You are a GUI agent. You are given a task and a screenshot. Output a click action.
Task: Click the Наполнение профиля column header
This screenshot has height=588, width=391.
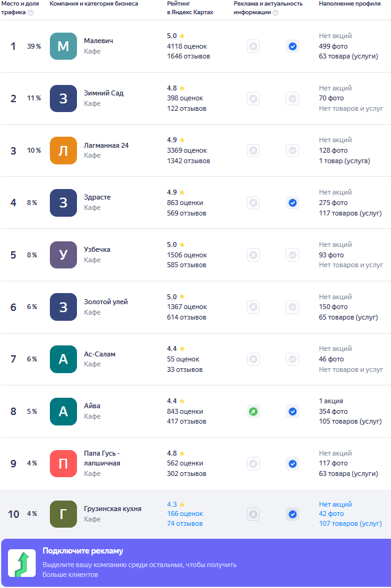coord(350,4)
